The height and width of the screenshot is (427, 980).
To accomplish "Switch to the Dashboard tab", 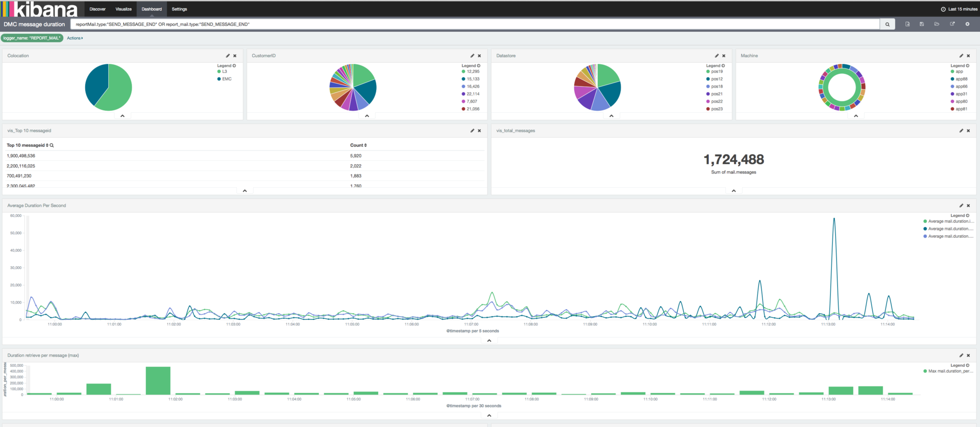I will (152, 9).
